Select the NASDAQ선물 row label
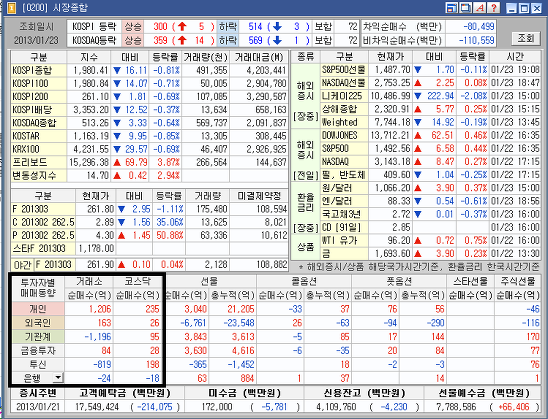 tap(344, 83)
